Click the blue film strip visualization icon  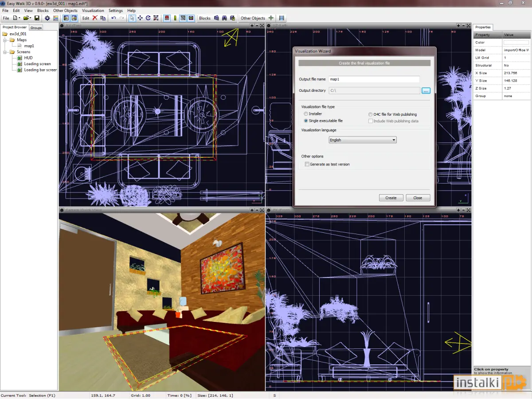(x=282, y=18)
